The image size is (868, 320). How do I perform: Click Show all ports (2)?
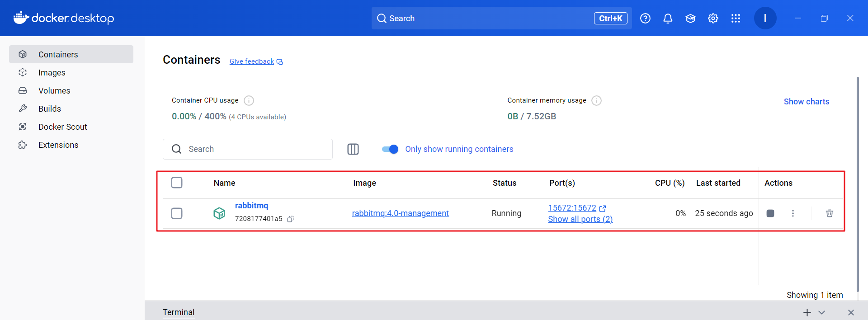click(580, 219)
